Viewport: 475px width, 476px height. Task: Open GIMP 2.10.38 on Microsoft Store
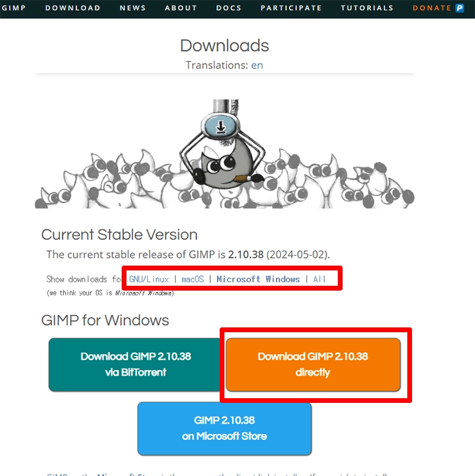[x=224, y=428]
